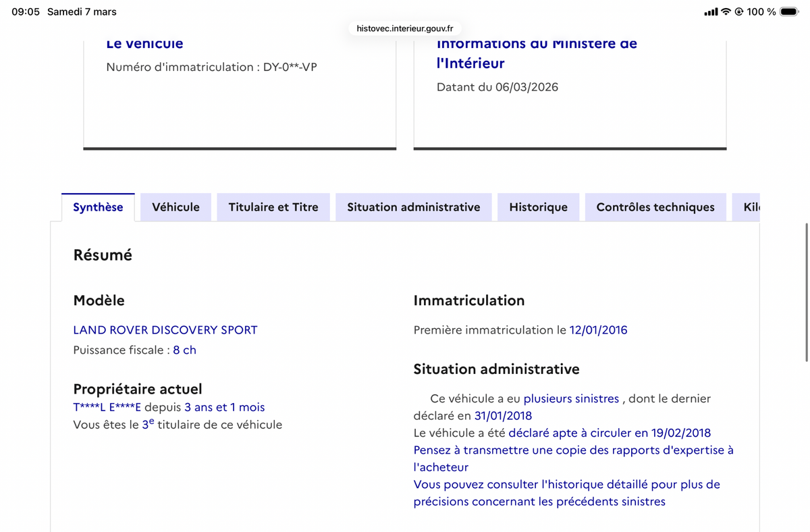This screenshot has width=810, height=532.
Task: Click 'déclaré apte à circuler en 19/02/2018'
Action: point(610,433)
